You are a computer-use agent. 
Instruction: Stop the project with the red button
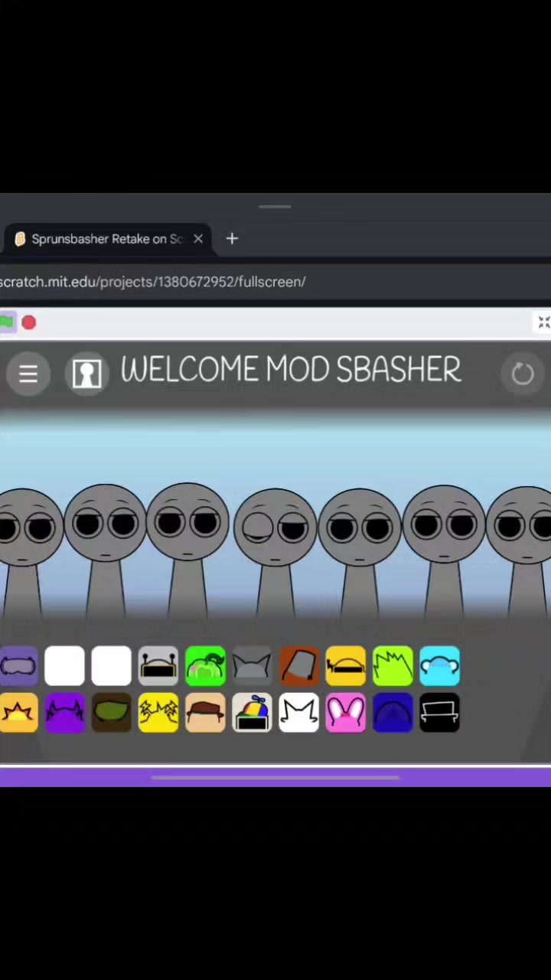[x=28, y=323]
